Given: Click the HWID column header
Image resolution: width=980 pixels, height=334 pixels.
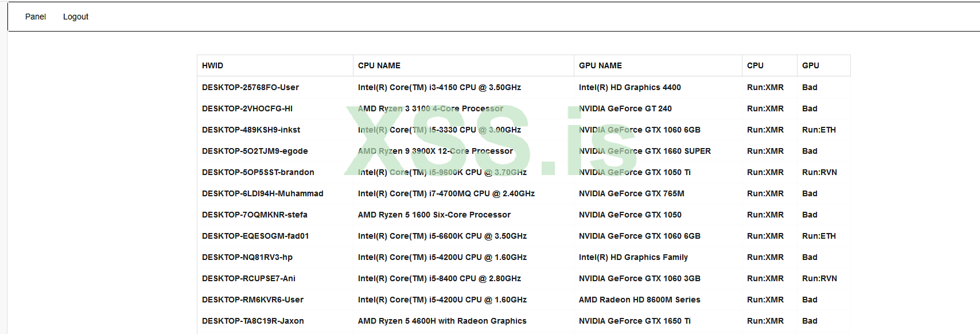Looking at the screenshot, I should (x=212, y=65).
